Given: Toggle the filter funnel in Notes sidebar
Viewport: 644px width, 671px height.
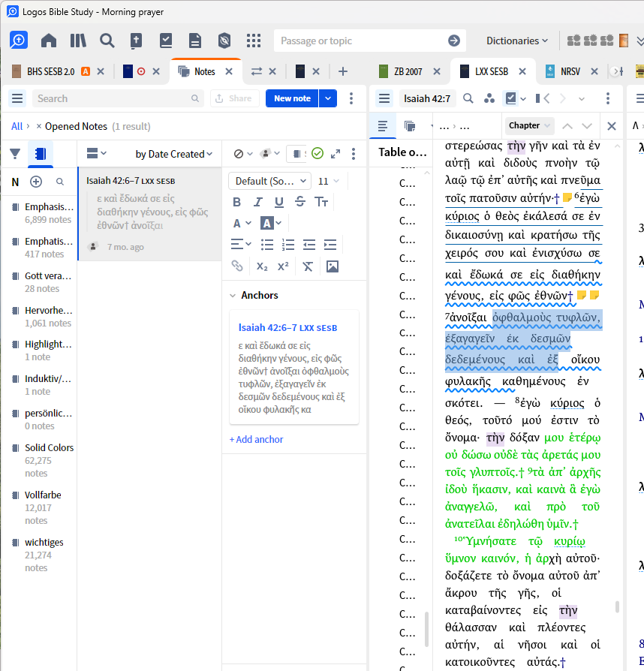Looking at the screenshot, I should point(15,154).
